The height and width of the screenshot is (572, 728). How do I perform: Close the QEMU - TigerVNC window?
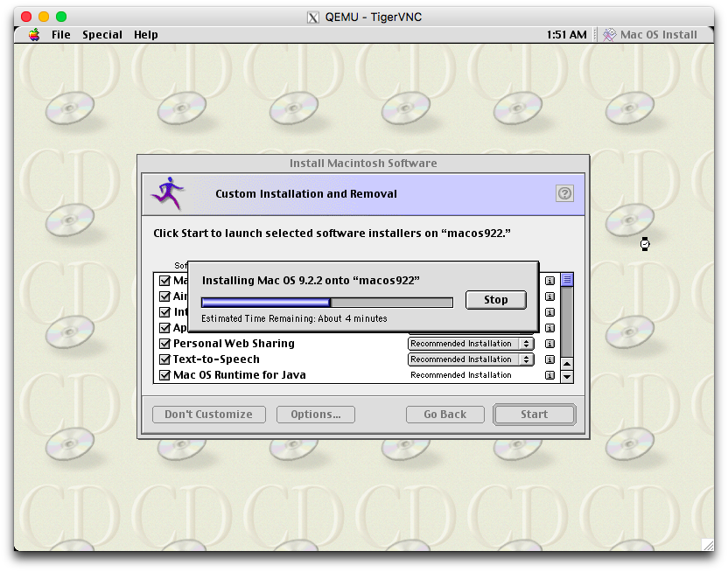[26, 17]
